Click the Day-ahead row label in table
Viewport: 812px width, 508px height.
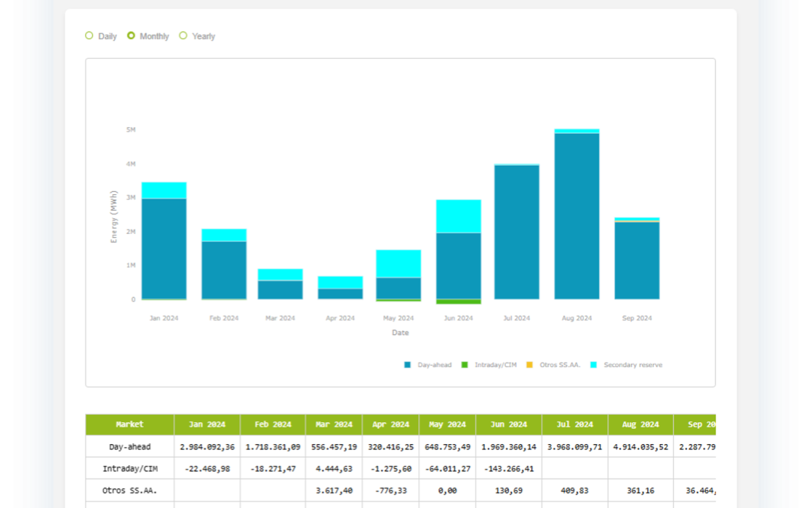coord(130,446)
